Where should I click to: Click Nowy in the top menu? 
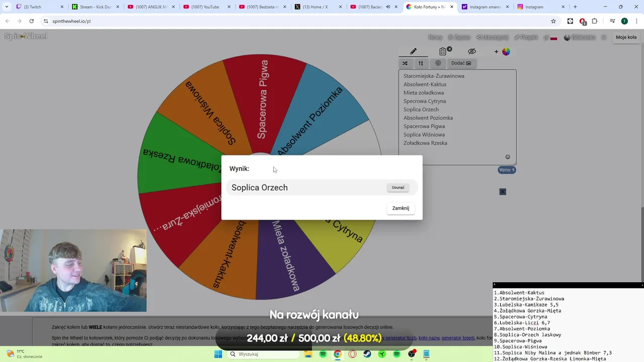click(x=435, y=37)
